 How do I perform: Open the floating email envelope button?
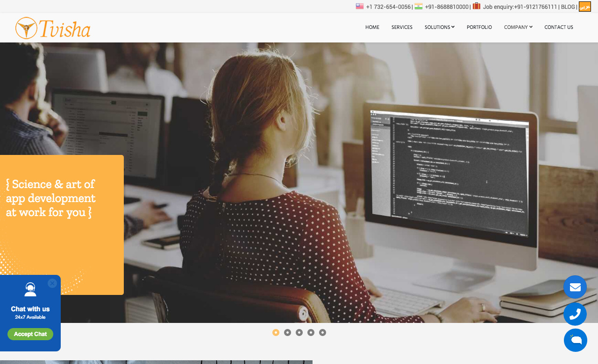(x=575, y=287)
